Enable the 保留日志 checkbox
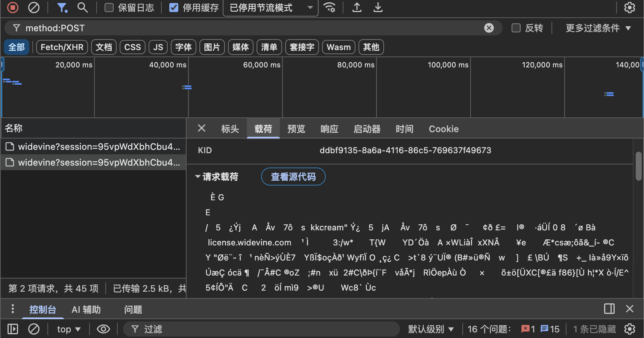The width and height of the screenshot is (644, 338). pos(109,8)
